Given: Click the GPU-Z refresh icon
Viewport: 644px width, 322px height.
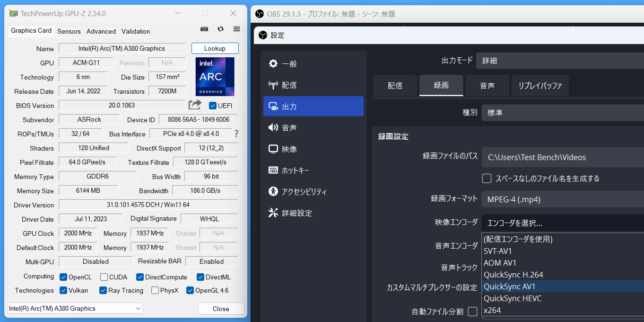Looking at the screenshot, I should [x=220, y=29].
